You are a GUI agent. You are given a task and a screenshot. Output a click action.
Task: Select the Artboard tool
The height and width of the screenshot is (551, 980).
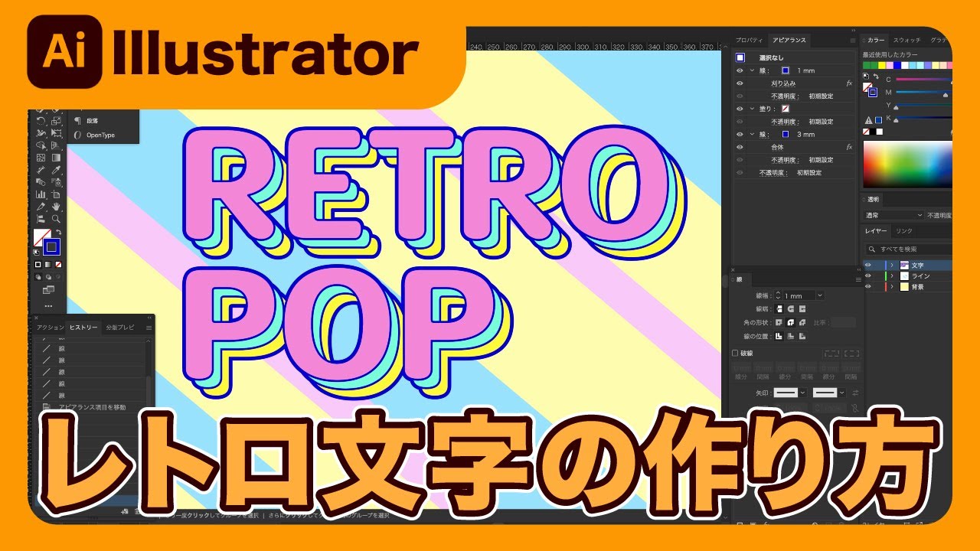pos(57,194)
